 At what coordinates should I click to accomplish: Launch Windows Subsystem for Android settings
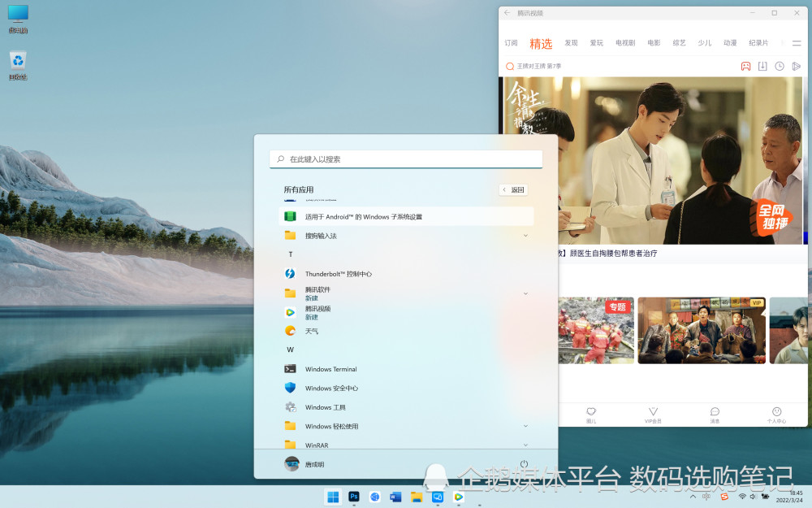pos(406,217)
